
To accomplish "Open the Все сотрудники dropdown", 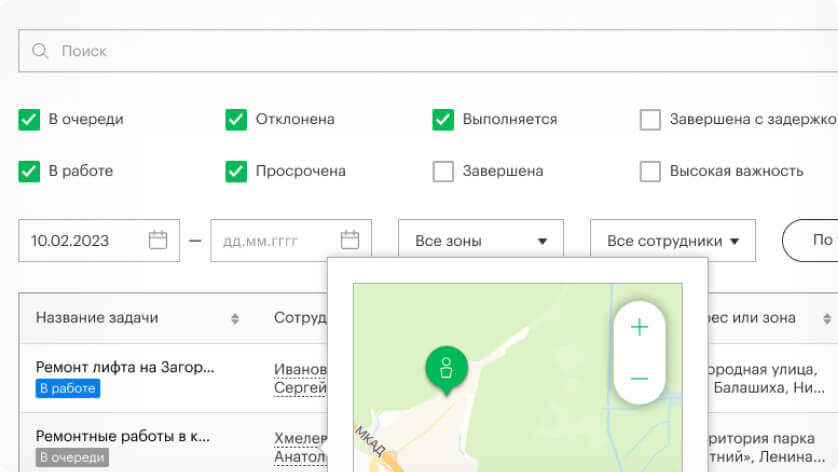I will click(x=672, y=241).
